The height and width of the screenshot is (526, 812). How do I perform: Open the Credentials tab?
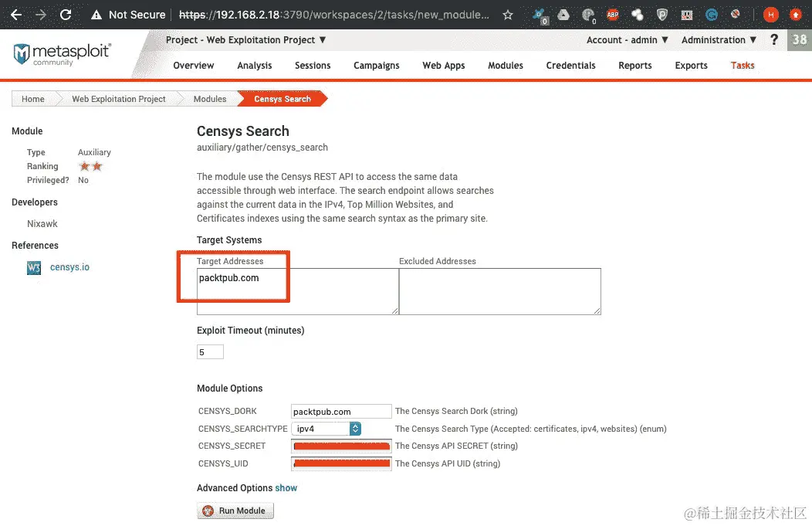[570, 66]
